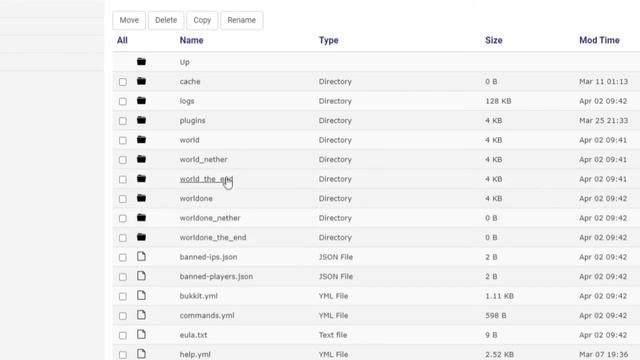
Task: Tick the banned-players.json checkbox
Action: pyautogui.click(x=122, y=277)
